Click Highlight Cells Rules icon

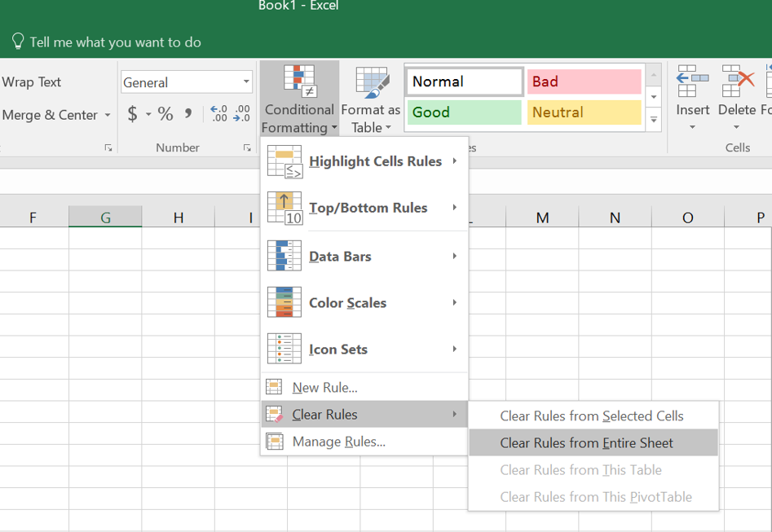point(285,161)
